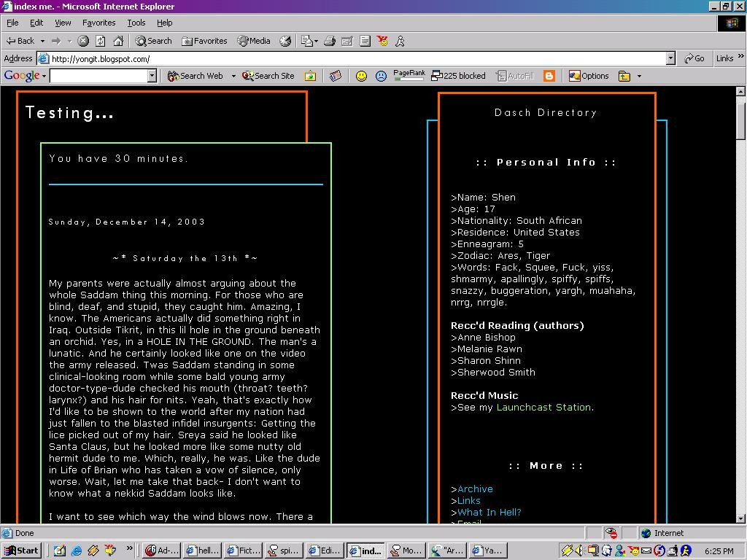Switch to the Edi... taskbar window
Image resolution: width=747 pixels, height=560 pixels.
coord(325,551)
